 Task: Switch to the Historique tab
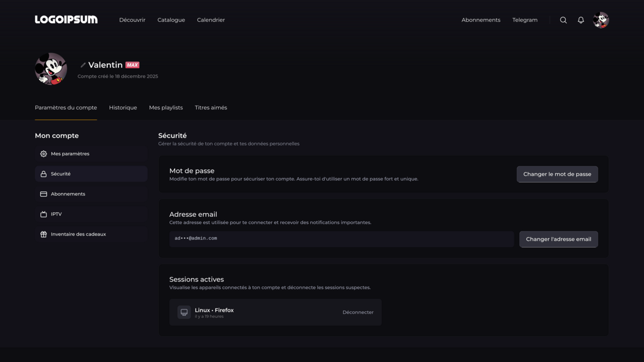[122, 107]
